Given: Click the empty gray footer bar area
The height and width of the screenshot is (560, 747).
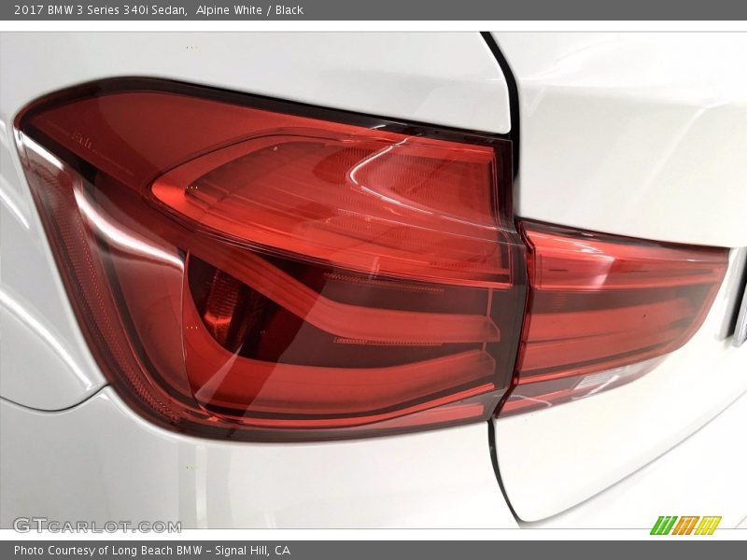Looking at the screenshot, I should [x=523, y=551].
